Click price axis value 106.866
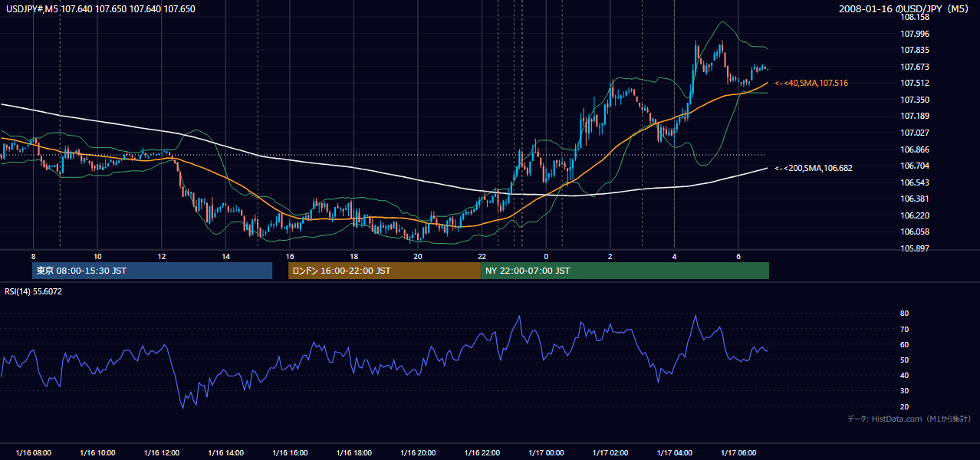This screenshot has height=460, width=980. (915, 149)
